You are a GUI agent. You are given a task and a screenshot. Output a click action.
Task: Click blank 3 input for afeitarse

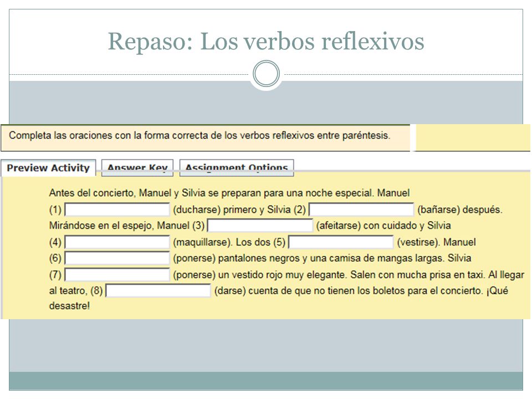(x=260, y=226)
